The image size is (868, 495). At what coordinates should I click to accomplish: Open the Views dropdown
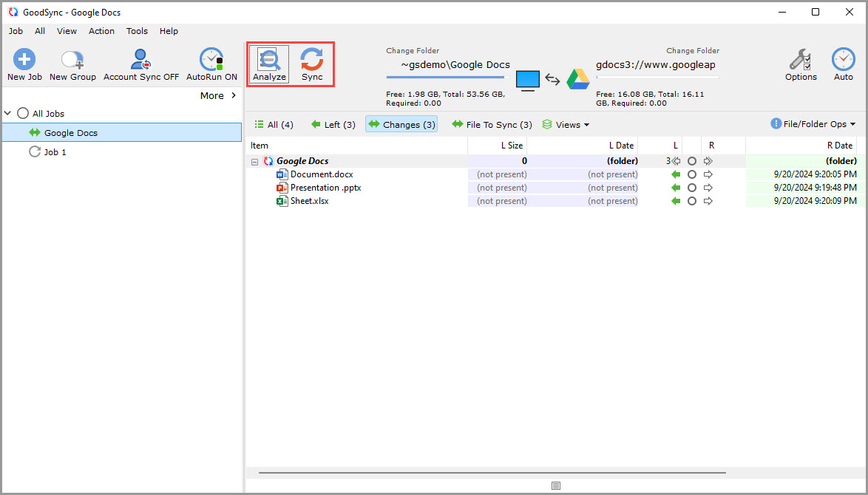[x=566, y=125]
